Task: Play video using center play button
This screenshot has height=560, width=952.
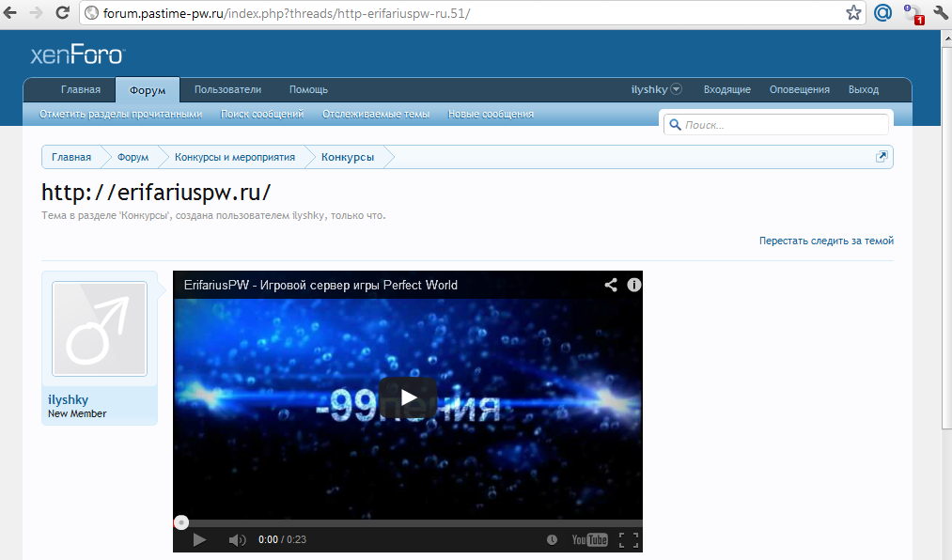Action: pyautogui.click(x=408, y=397)
